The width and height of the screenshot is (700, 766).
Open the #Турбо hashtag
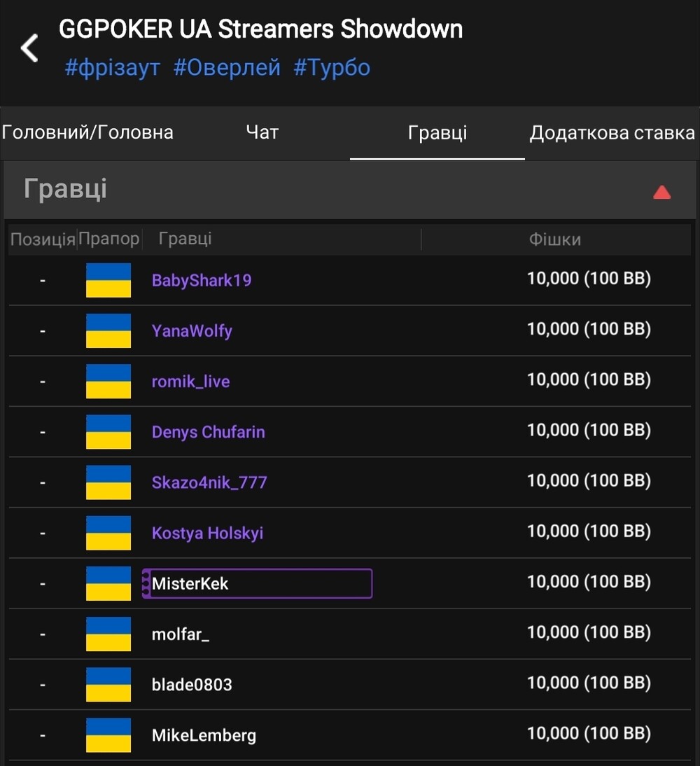pyautogui.click(x=332, y=68)
